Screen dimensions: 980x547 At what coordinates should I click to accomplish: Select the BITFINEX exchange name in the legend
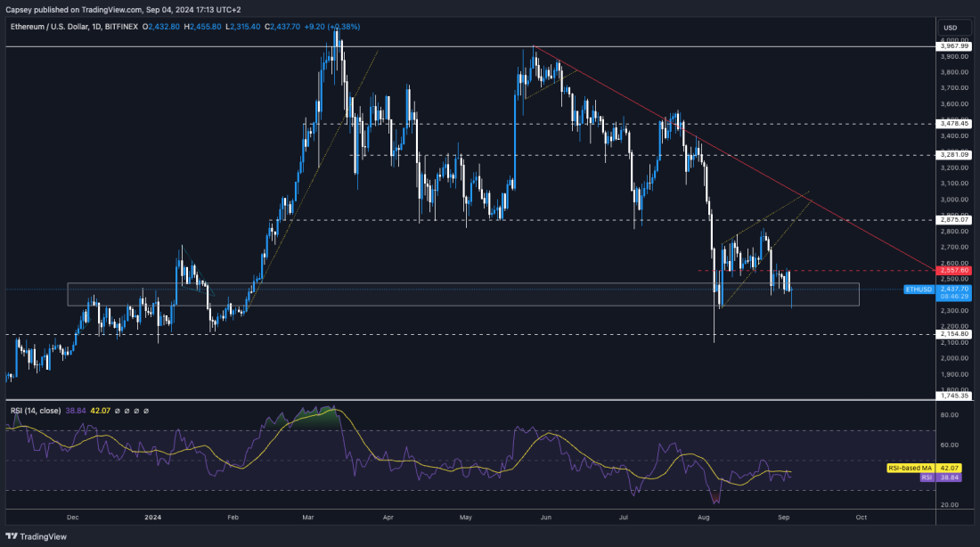121,27
